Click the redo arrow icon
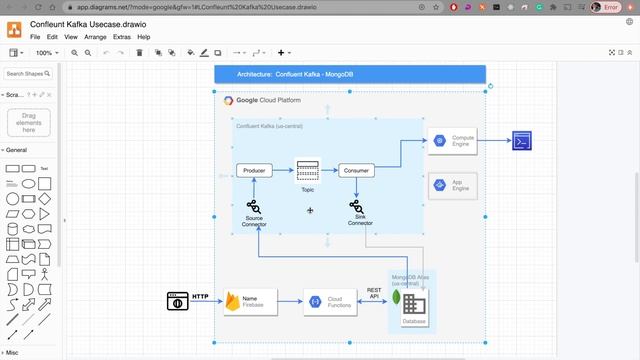This screenshot has width=640, height=360. click(x=120, y=53)
